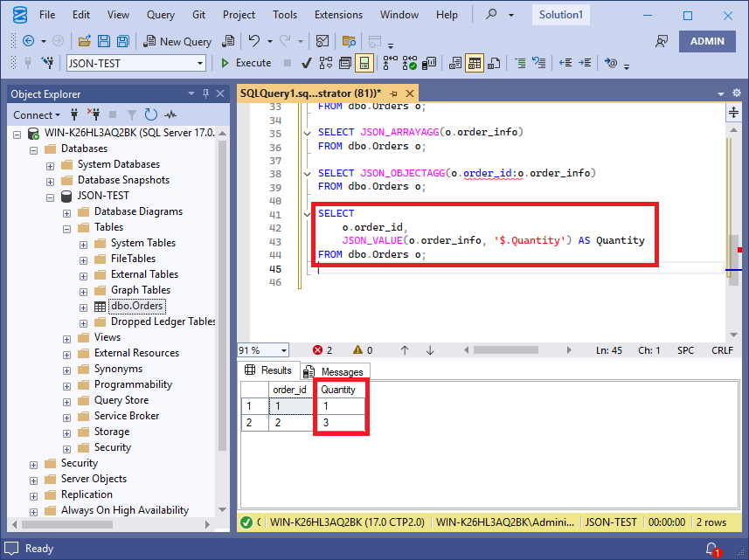Click the Undo arrow icon
Image resolution: width=749 pixels, height=560 pixels.
tap(254, 42)
